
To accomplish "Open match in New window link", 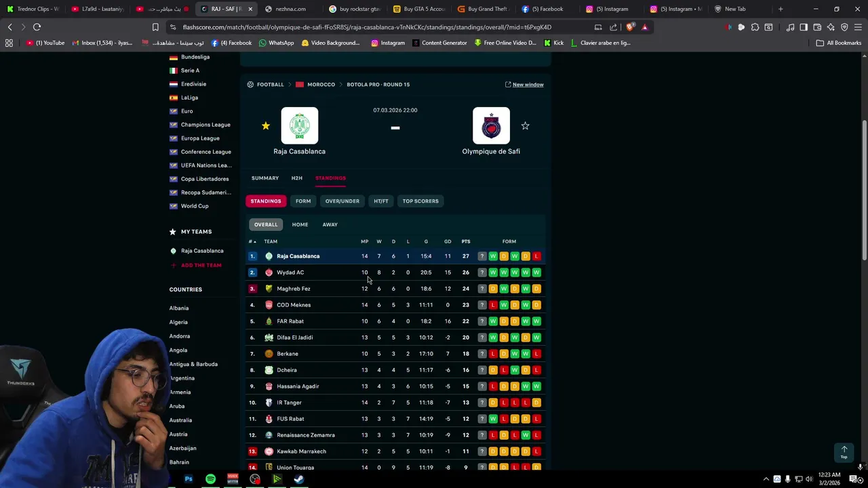I will coord(524,85).
